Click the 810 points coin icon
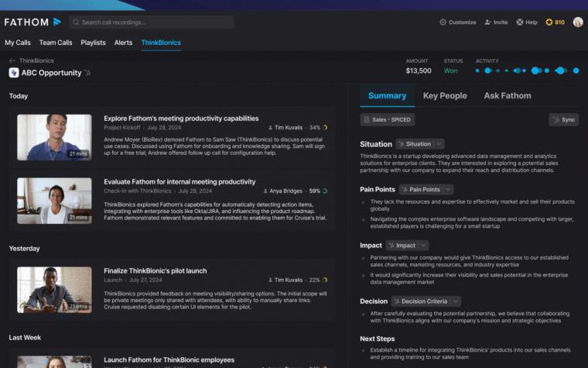The image size is (588, 368). point(549,22)
